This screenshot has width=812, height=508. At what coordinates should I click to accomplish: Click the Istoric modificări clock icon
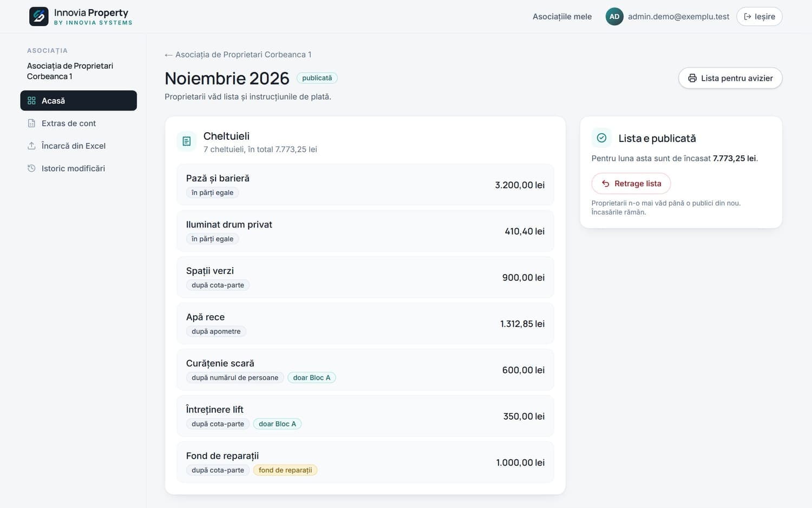(x=31, y=168)
